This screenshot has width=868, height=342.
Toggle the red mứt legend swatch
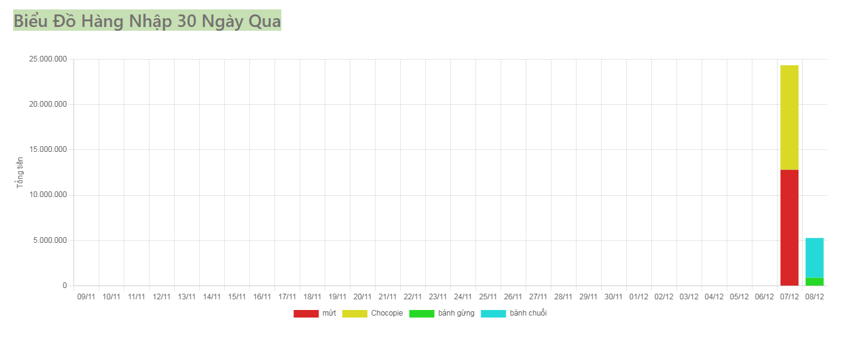point(306,314)
